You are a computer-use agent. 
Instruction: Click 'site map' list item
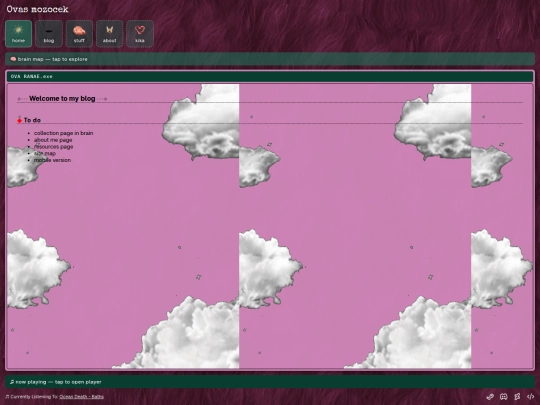click(45, 153)
